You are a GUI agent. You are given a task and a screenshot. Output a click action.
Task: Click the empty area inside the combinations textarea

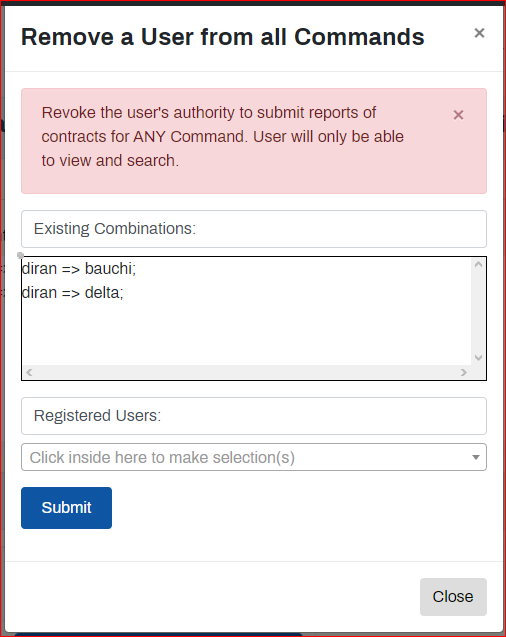(246, 333)
